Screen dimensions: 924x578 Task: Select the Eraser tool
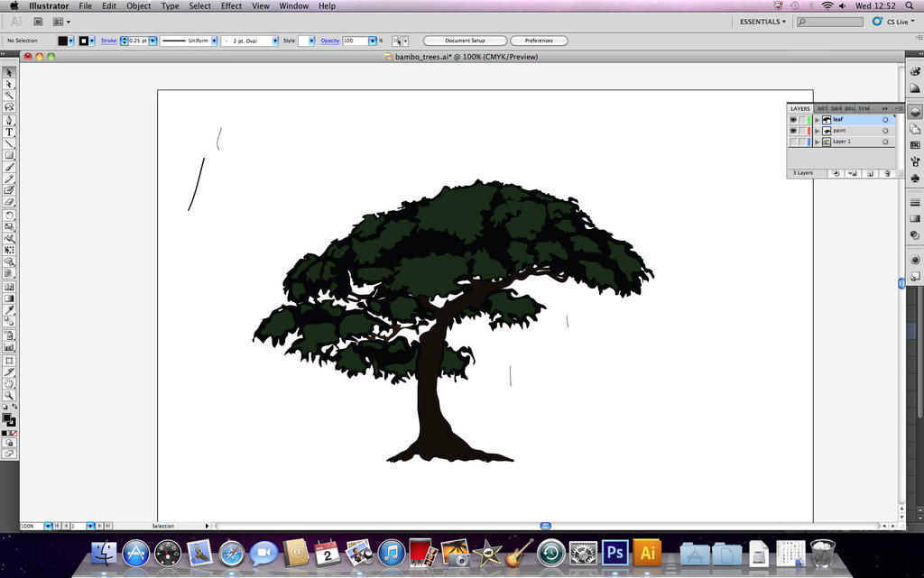pos(9,202)
